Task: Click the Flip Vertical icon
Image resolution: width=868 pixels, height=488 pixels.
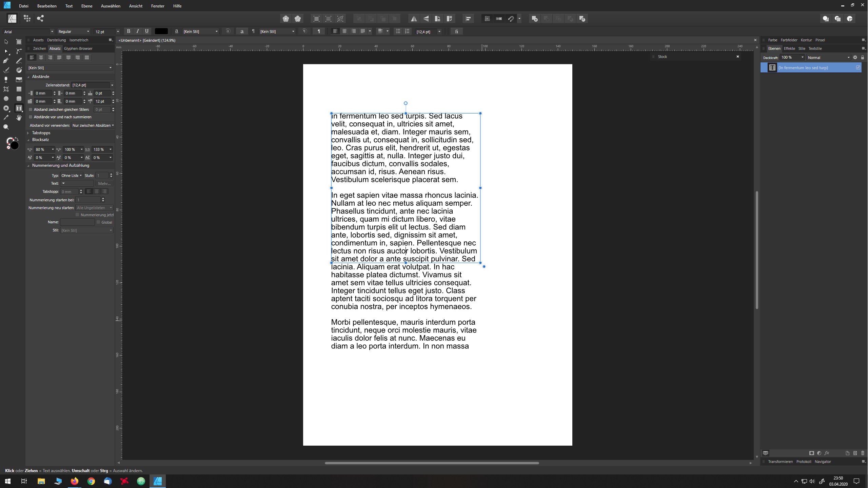Action: (x=426, y=19)
